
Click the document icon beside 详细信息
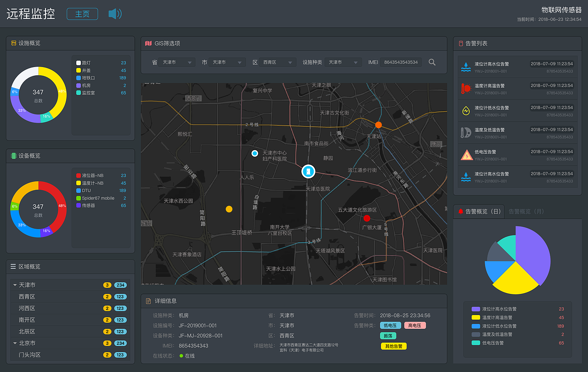[x=148, y=301]
